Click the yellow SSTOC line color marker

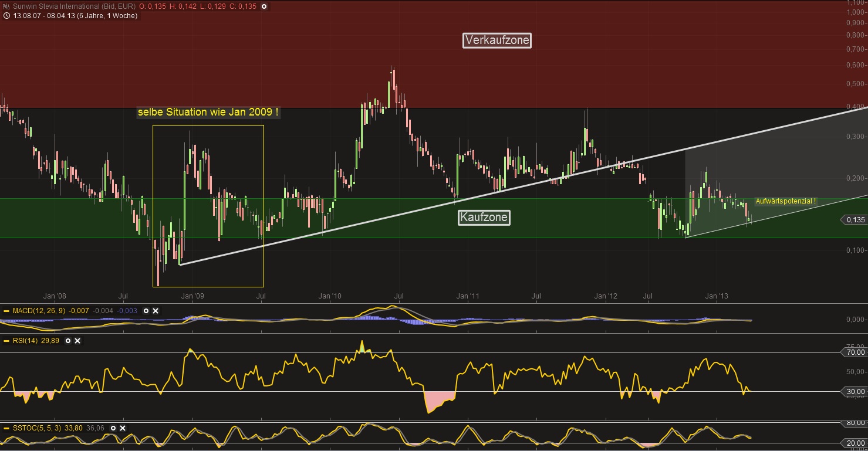coord(6,428)
